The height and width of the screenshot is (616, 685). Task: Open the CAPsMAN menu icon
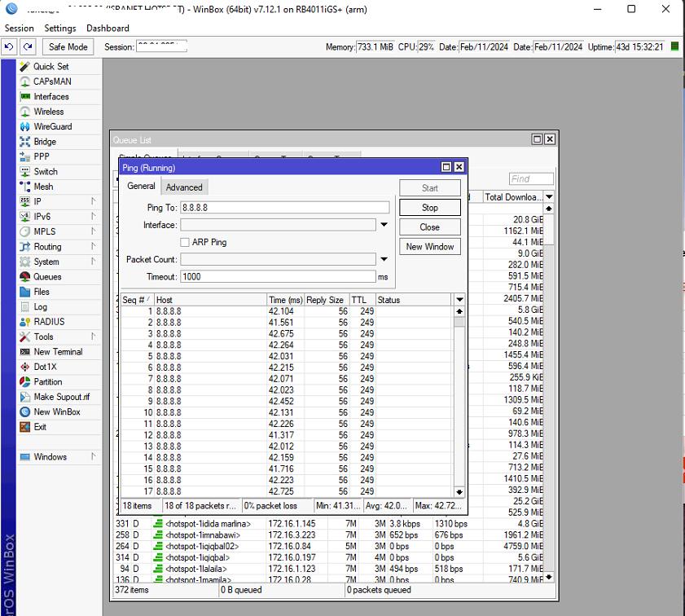click(25, 81)
